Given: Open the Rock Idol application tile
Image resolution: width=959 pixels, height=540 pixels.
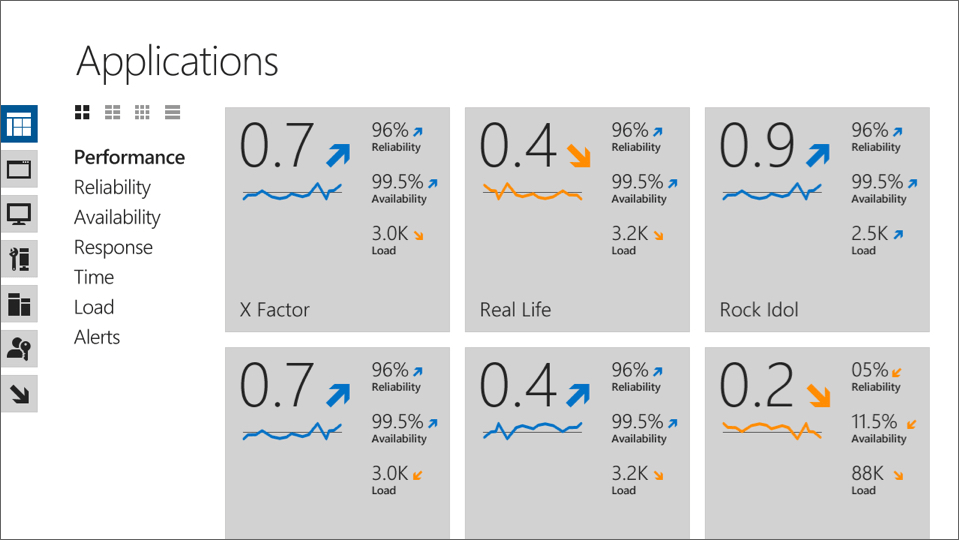Looking at the screenshot, I should [x=817, y=219].
